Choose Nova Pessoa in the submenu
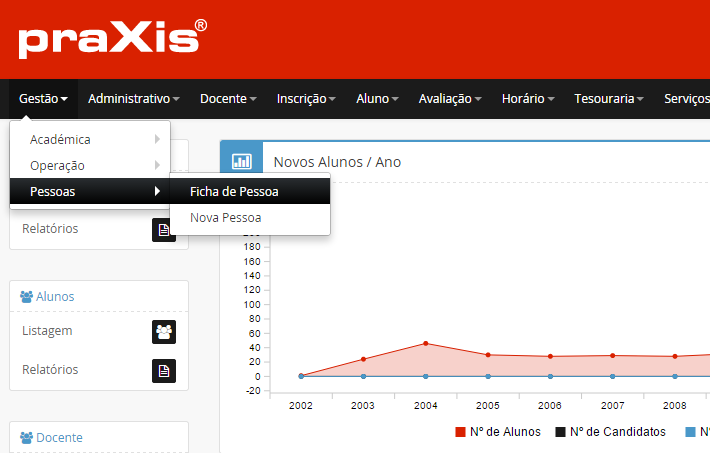This screenshot has width=710, height=453. coord(226,217)
